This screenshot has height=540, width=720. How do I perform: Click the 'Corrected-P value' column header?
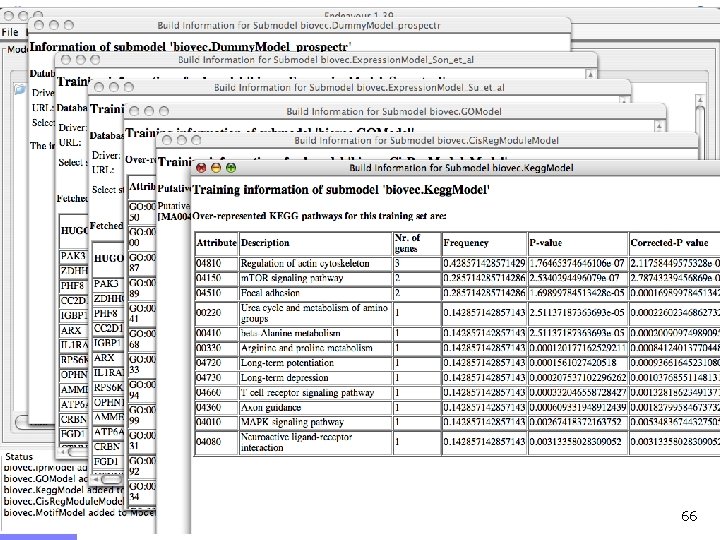[x=674, y=243]
